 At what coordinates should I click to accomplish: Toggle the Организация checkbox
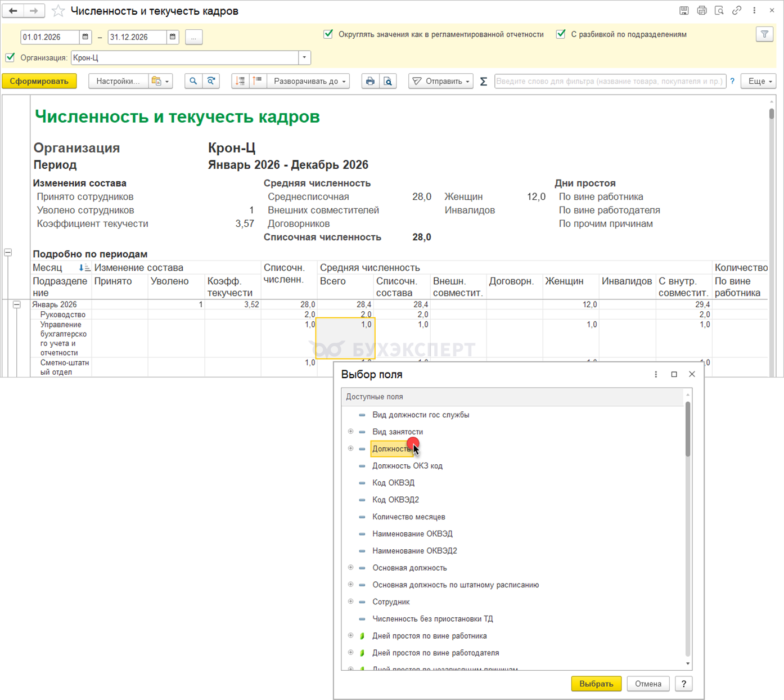click(x=10, y=57)
